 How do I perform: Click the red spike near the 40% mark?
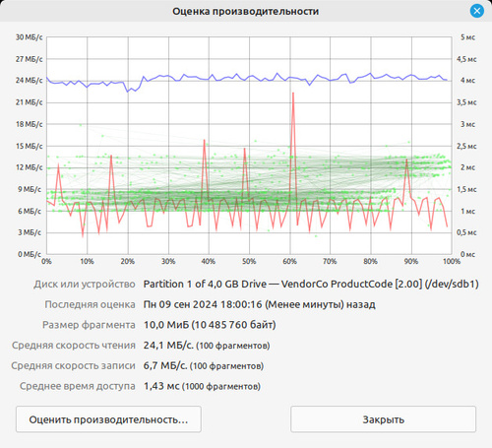click(205, 142)
